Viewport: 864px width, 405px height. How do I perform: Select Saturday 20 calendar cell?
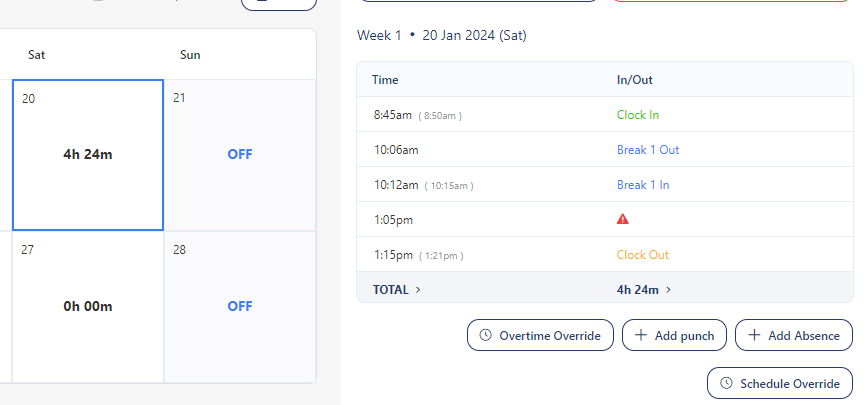pyautogui.click(x=88, y=155)
